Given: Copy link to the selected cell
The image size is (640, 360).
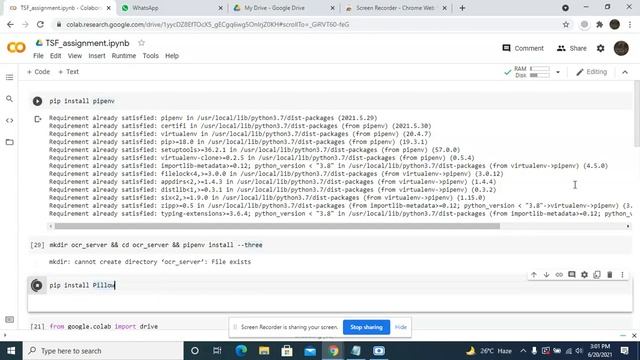Looking at the screenshot, I should coord(559,275).
